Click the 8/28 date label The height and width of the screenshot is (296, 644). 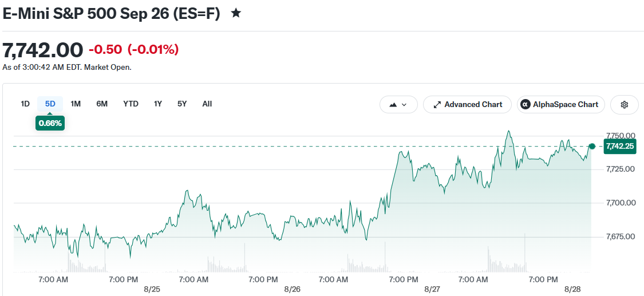coord(572,290)
